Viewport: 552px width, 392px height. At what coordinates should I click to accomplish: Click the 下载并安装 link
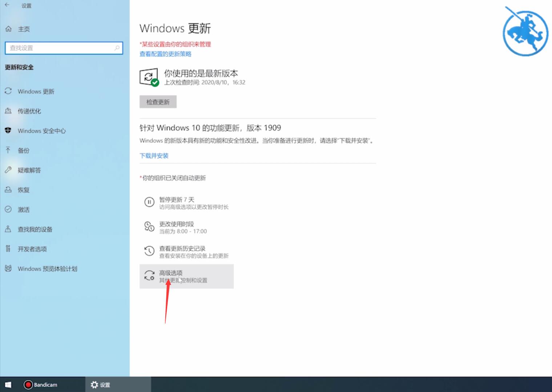154,155
